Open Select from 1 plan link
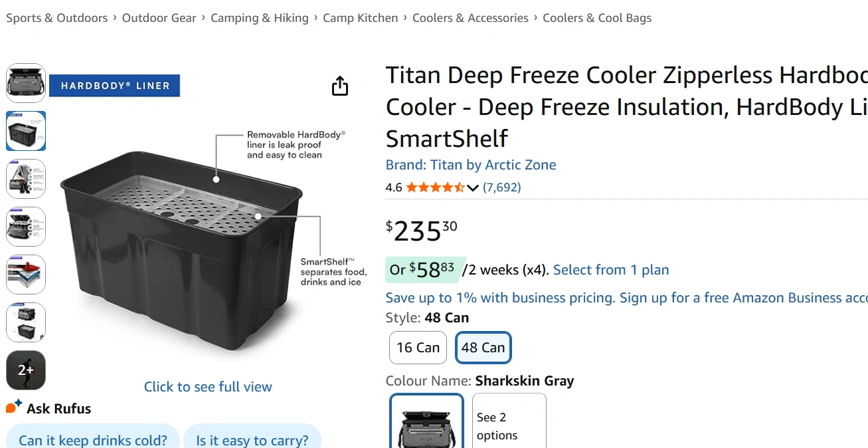Screen dimensions: 868x448 [x=611, y=270]
